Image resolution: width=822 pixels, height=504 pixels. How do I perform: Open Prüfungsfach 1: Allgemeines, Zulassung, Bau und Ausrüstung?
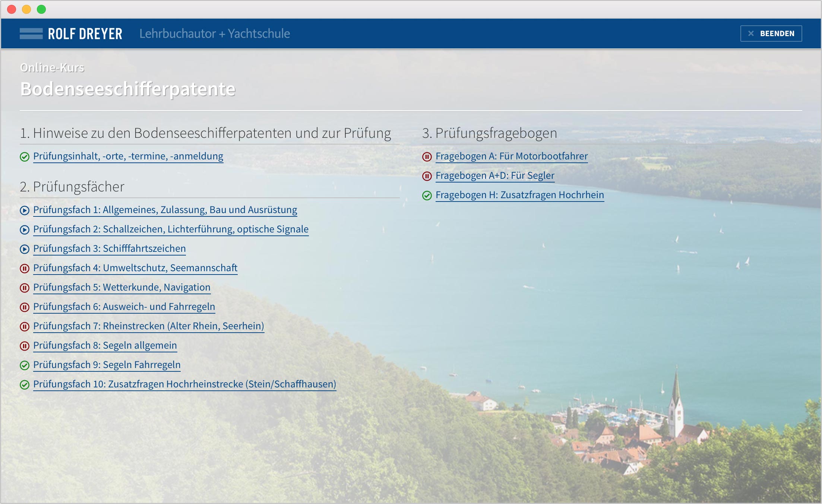pos(165,210)
